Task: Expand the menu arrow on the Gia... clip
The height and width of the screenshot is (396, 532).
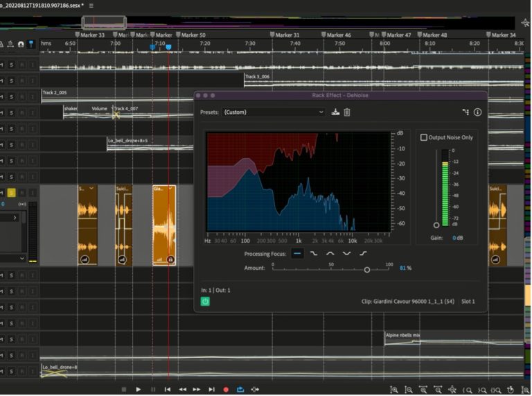Action: [170, 189]
